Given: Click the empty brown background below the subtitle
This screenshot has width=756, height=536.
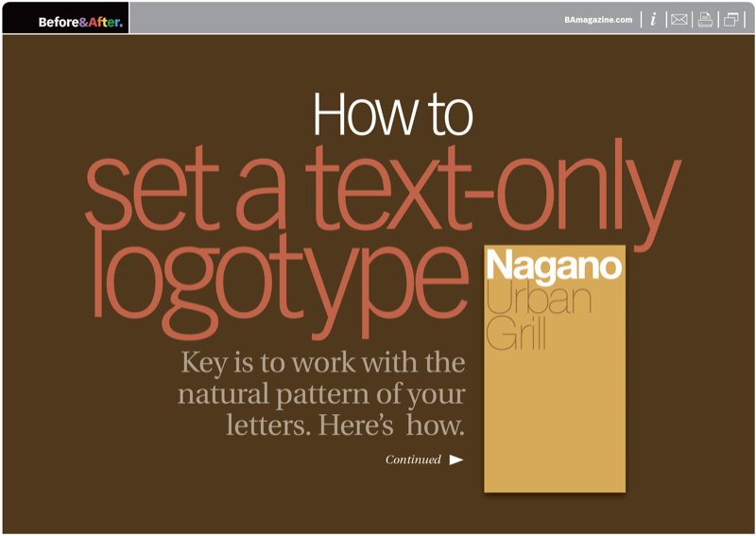Looking at the screenshot, I should click(x=236, y=492).
